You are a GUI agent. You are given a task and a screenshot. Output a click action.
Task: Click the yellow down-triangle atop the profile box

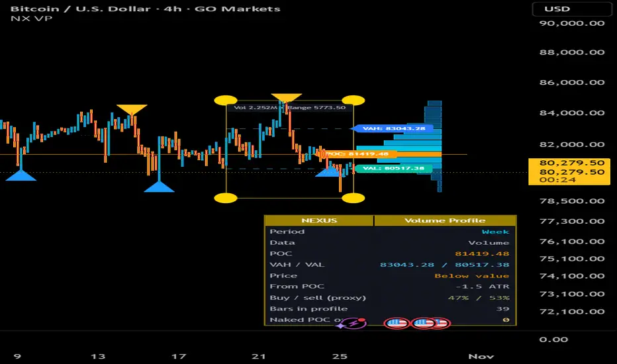click(x=287, y=98)
